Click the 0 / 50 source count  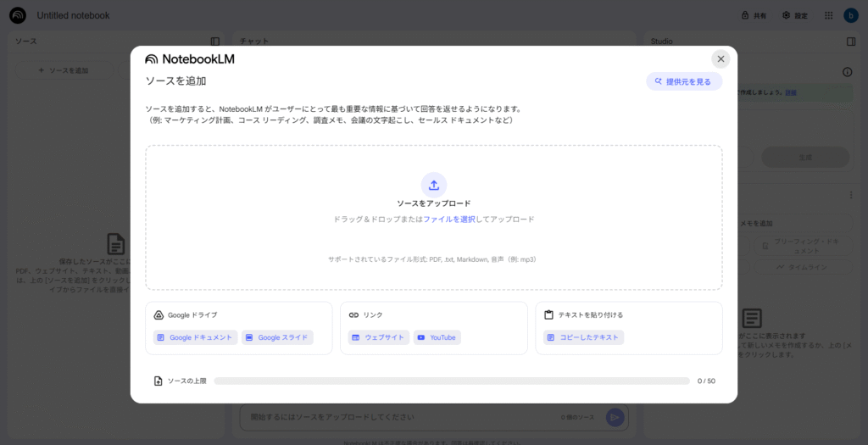click(x=706, y=381)
